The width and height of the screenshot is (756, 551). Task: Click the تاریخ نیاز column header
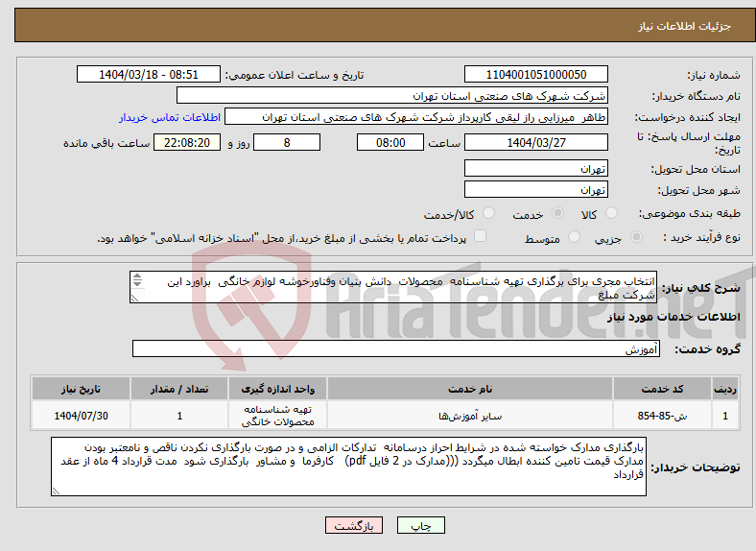81,389
